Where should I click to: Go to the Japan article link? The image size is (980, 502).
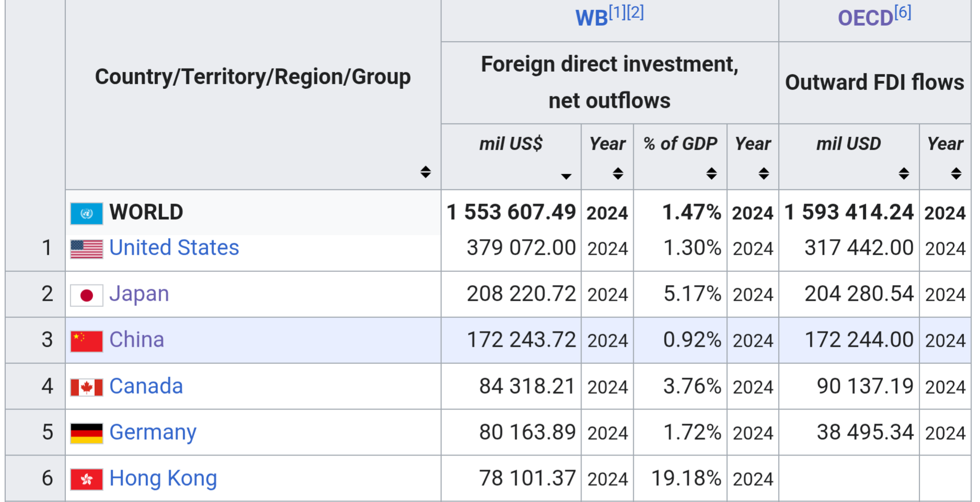tap(139, 294)
